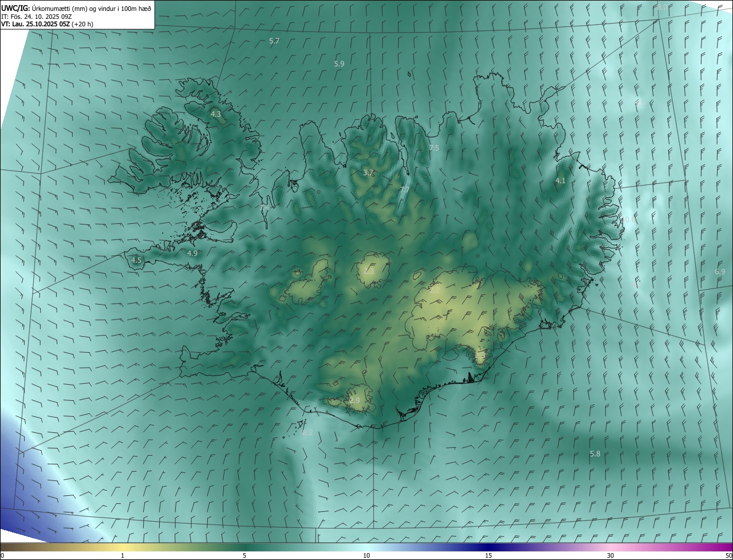Click the color scale tick label '50'
This screenshot has height=560, width=733.
tap(728, 555)
